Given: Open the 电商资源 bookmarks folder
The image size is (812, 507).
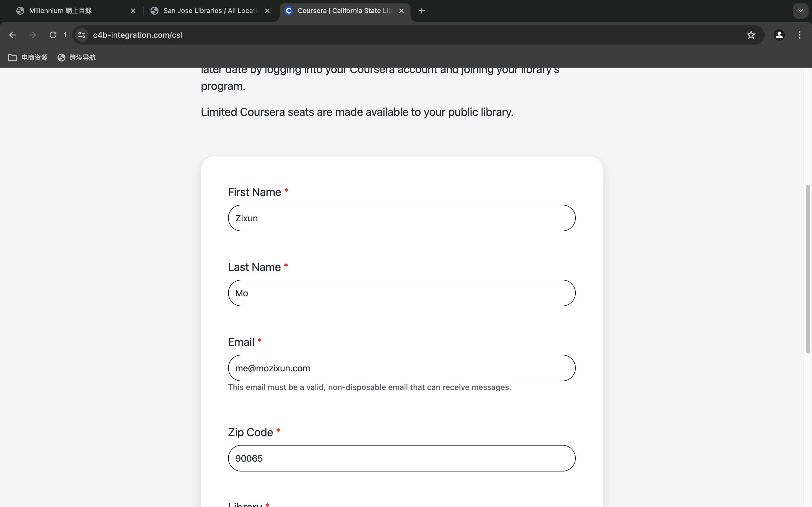Looking at the screenshot, I should tap(28, 57).
